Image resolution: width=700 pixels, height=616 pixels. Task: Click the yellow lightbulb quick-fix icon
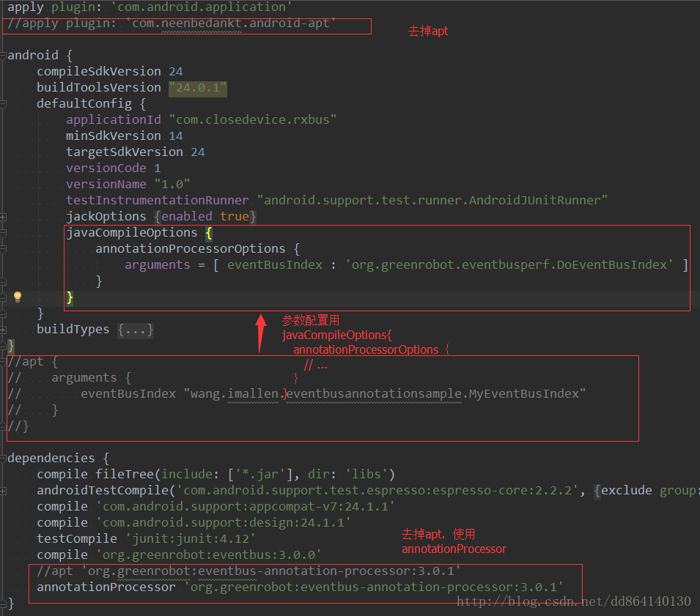point(18,297)
